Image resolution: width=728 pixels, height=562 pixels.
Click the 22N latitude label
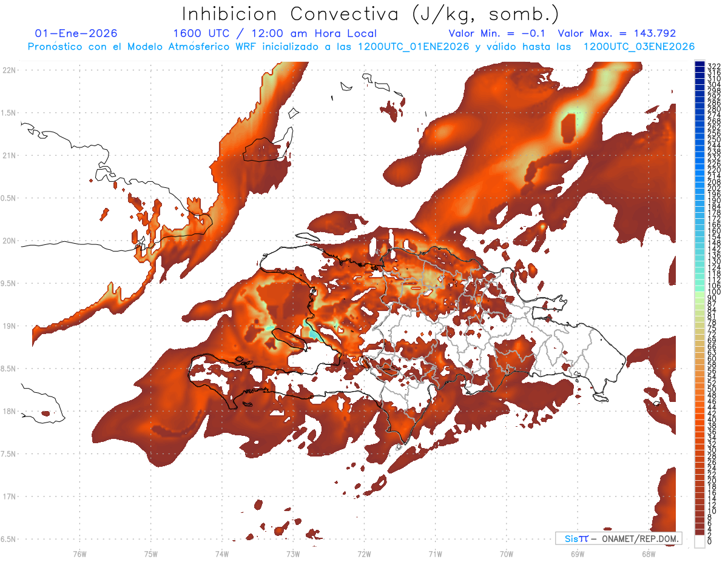click(8, 70)
